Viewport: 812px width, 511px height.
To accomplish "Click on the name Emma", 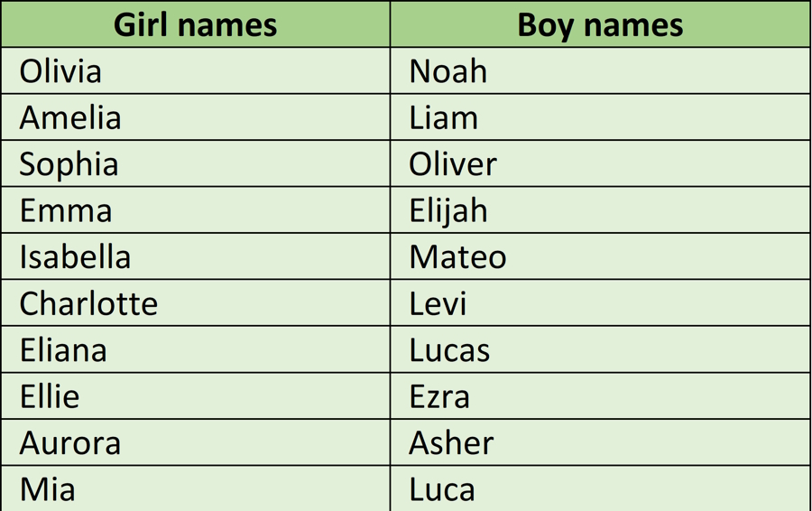I will click(x=66, y=211).
